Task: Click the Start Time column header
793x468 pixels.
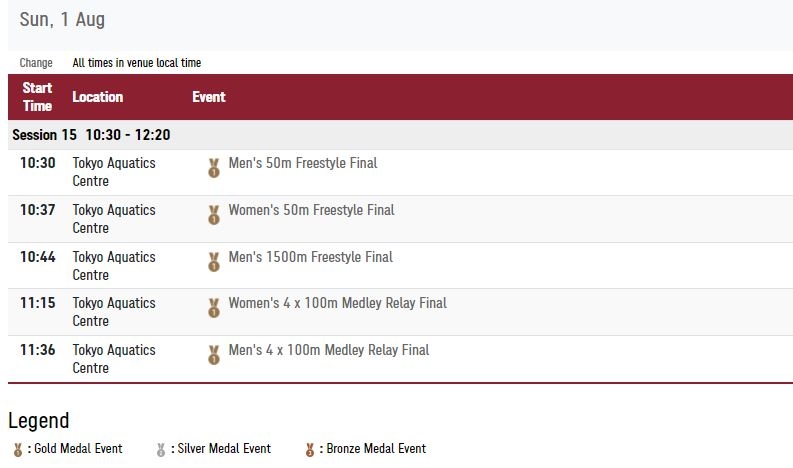Action: click(37, 97)
